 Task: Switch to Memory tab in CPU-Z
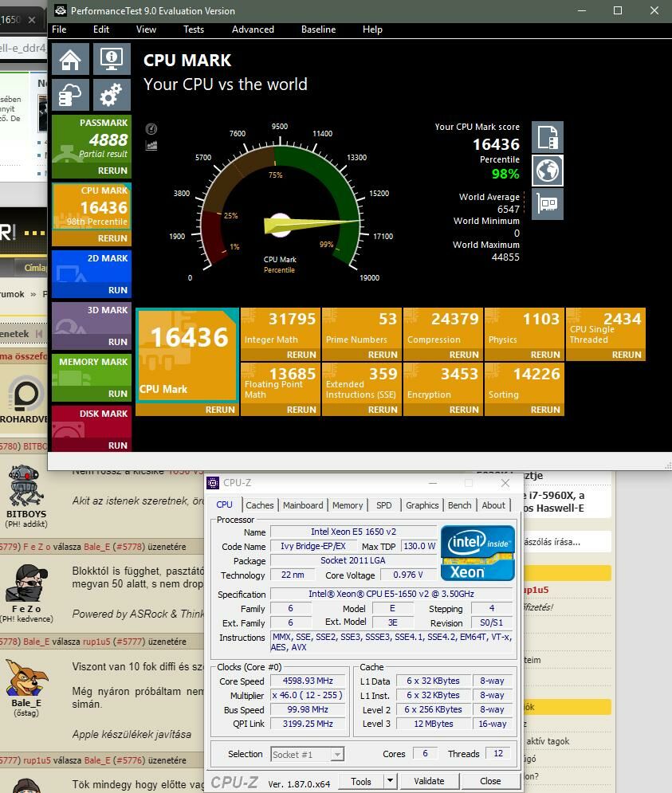[x=347, y=505]
